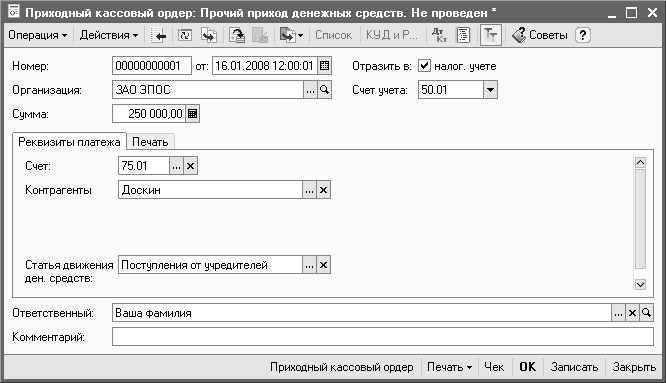This screenshot has height=383, width=666.
Task: Click the copy document toolbar icon
Action: pos(209,35)
